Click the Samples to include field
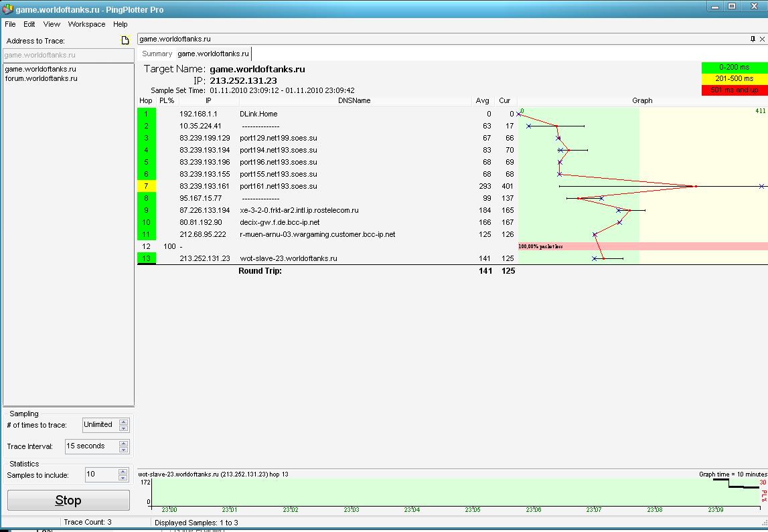 click(101, 474)
